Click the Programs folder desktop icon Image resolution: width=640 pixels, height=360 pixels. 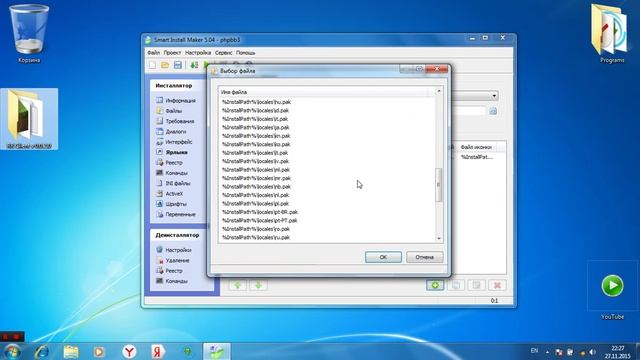pos(611,33)
